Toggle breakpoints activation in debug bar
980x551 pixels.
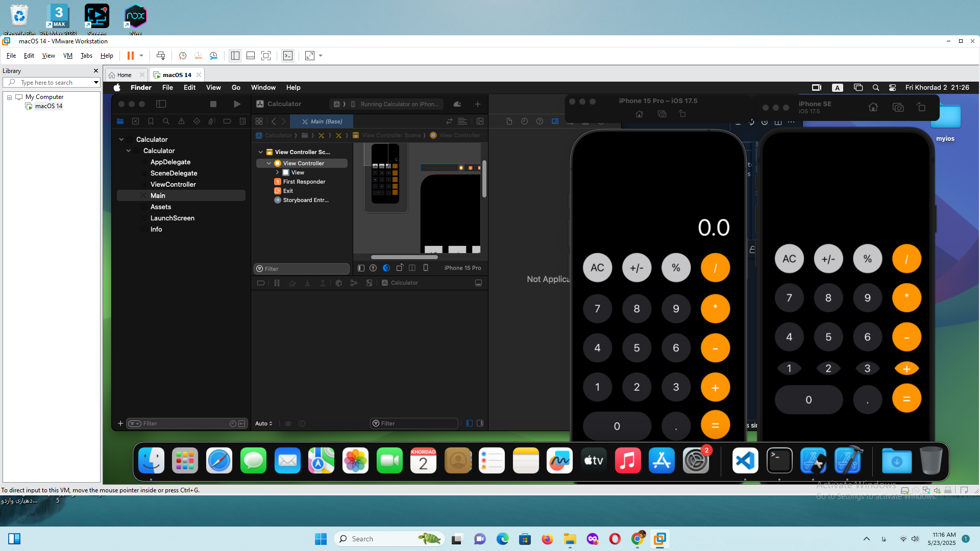point(261,283)
